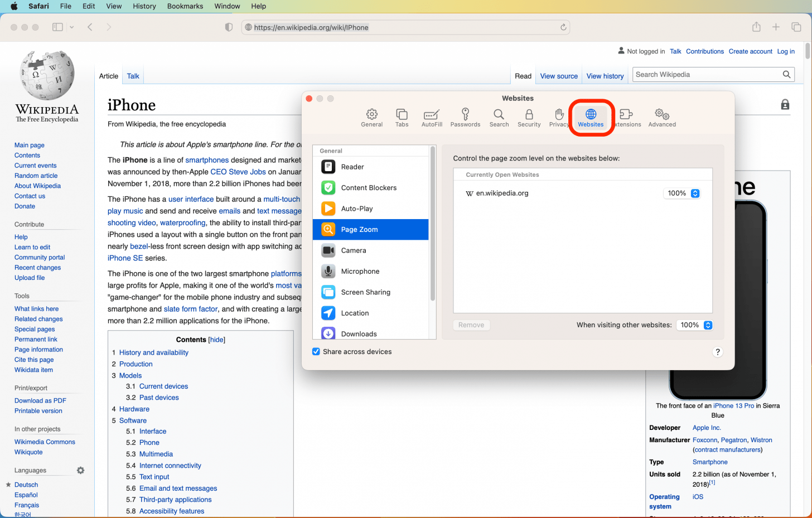Open the AutoFill settings icon
This screenshot has width=812, height=518.
coord(432,117)
